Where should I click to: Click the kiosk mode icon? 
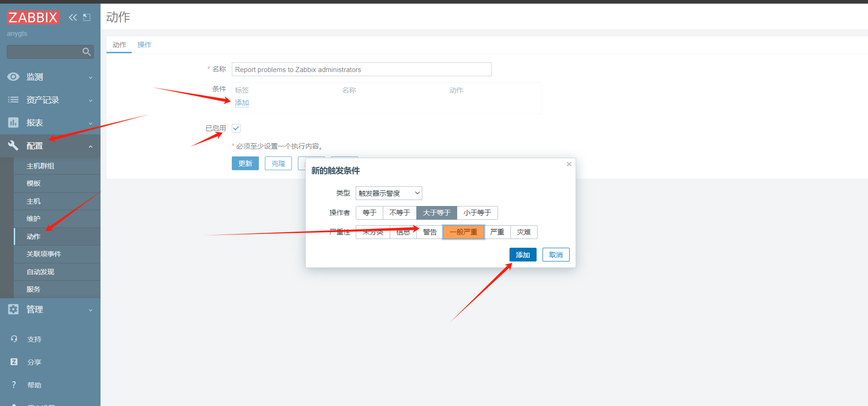coord(87,17)
